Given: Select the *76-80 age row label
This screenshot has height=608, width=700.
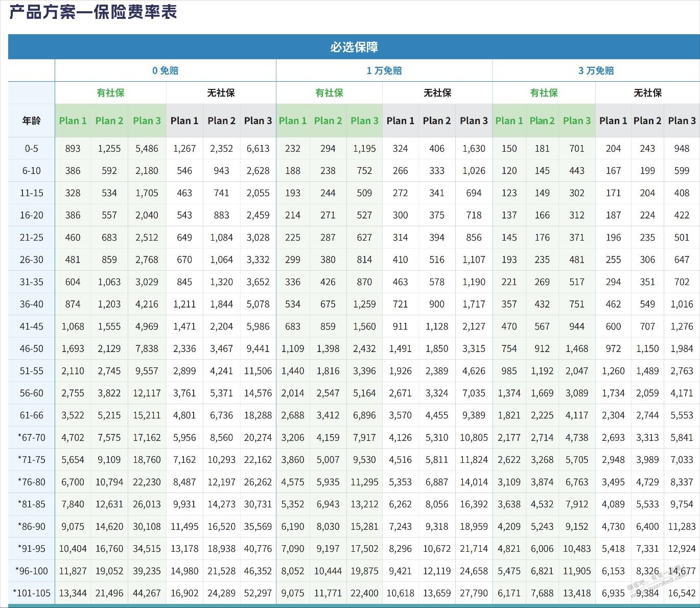Looking at the screenshot, I should click(x=31, y=482).
